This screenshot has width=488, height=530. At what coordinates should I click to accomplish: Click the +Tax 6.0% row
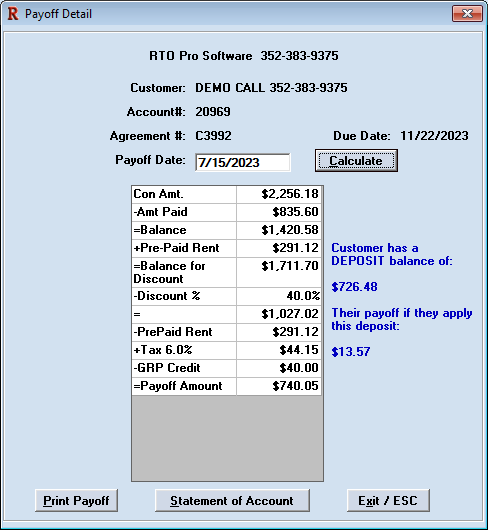click(x=226, y=350)
